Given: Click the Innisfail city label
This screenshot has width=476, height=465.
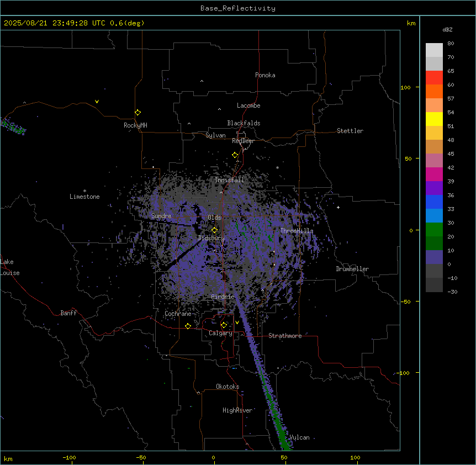Looking at the screenshot, I should 229,180.
